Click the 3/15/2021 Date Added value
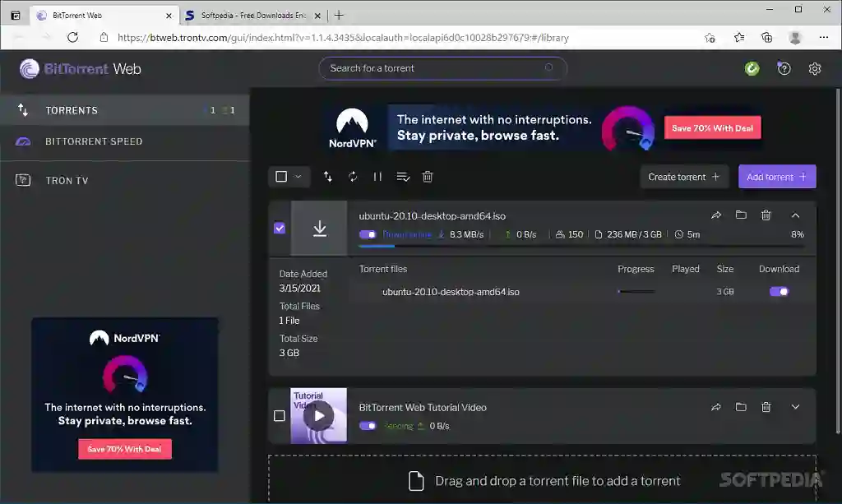The height and width of the screenshot is (504, 842). click(299, 289)
